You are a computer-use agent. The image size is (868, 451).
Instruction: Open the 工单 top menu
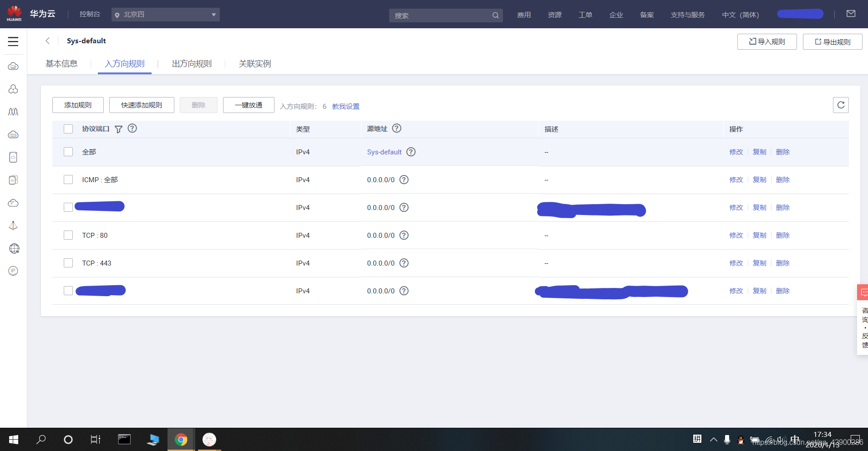tap(585, 15)
